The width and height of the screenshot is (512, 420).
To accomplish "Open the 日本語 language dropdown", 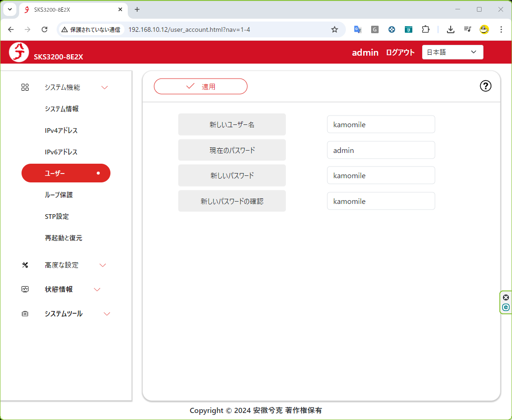I will (453, 52).
